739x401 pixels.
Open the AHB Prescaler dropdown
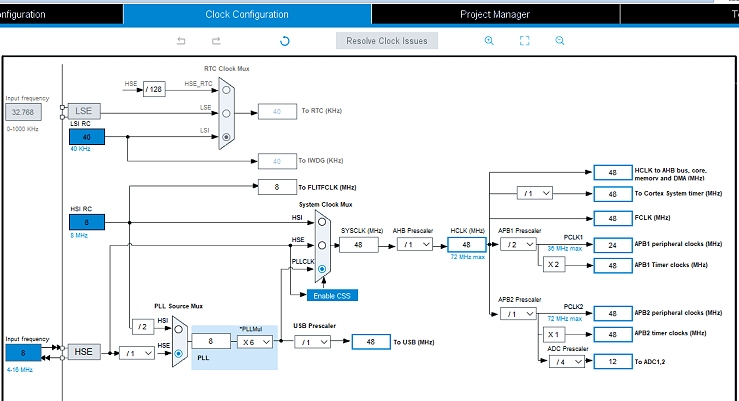pyautogui.click(x=413, y=245)
